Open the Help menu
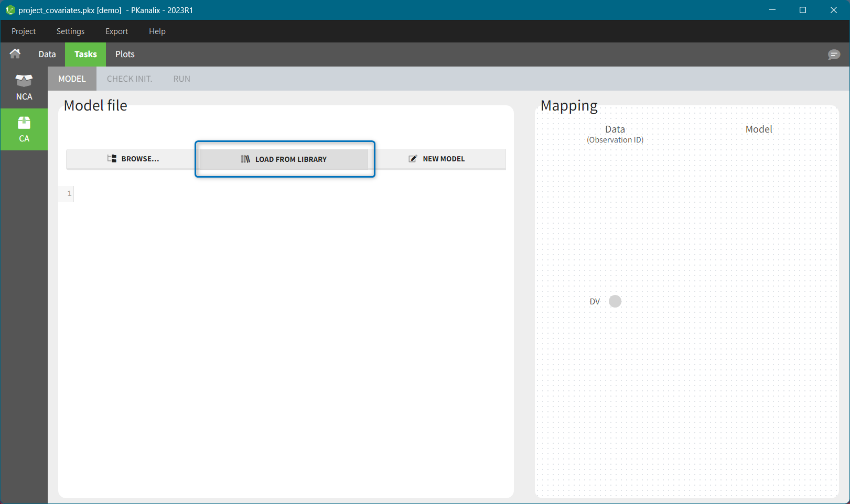The image size is (850, 504). tap(157, 31)
